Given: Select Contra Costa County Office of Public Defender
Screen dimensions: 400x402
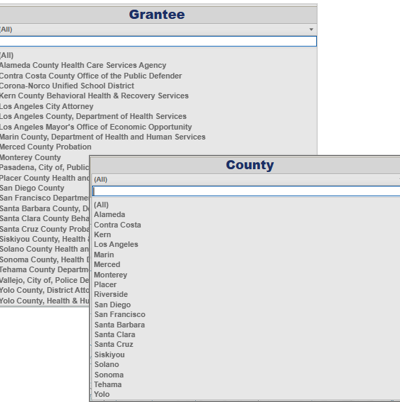Looking at the screenshot, I should (x=91, y=76).
